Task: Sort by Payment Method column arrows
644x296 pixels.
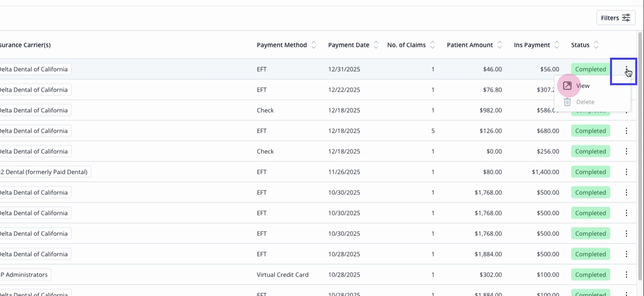Action: 314,45
